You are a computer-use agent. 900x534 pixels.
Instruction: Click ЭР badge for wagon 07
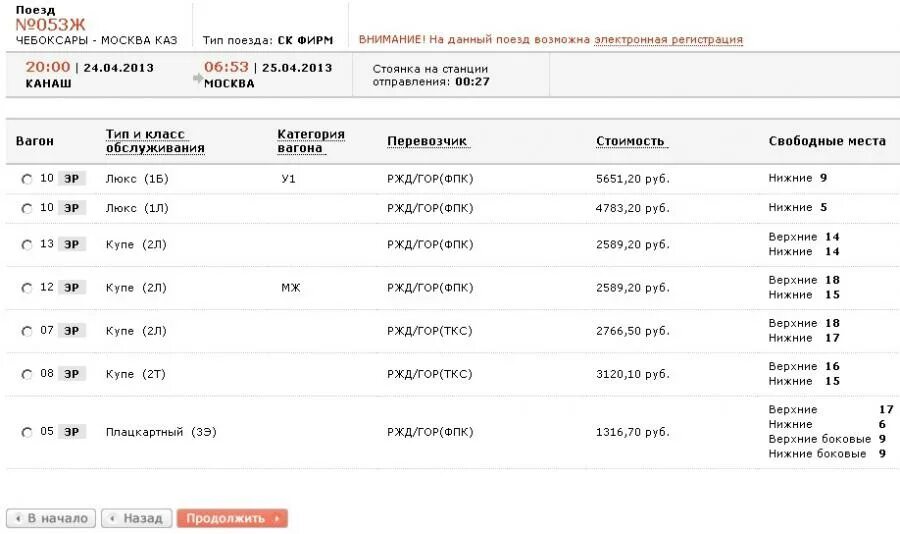[72, 330]
